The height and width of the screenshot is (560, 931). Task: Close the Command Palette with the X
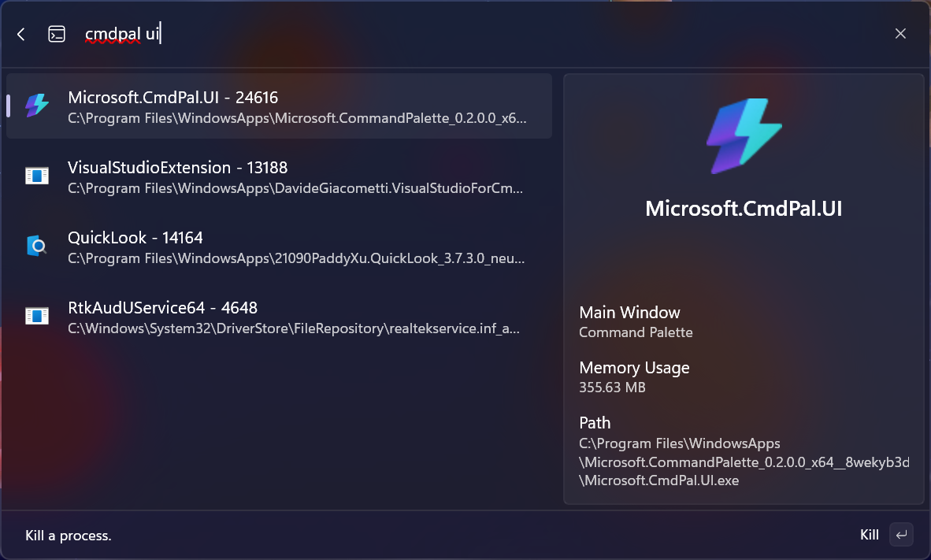(900, 34)
